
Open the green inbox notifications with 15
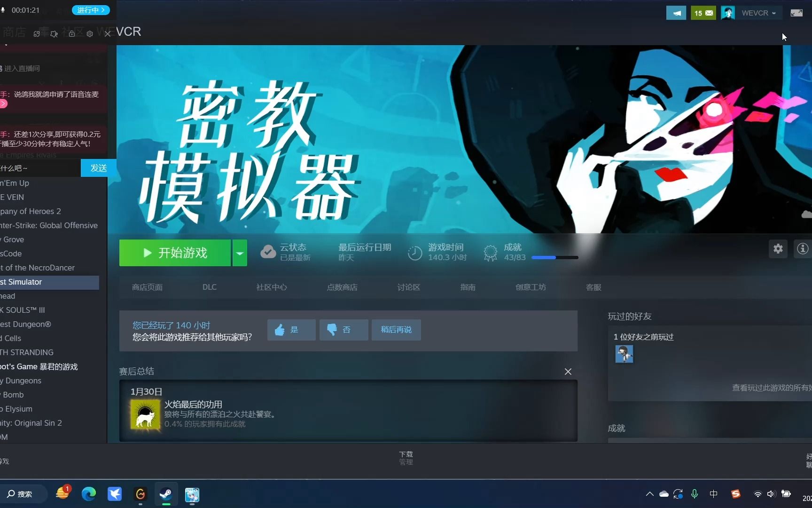tap(703, 13)
